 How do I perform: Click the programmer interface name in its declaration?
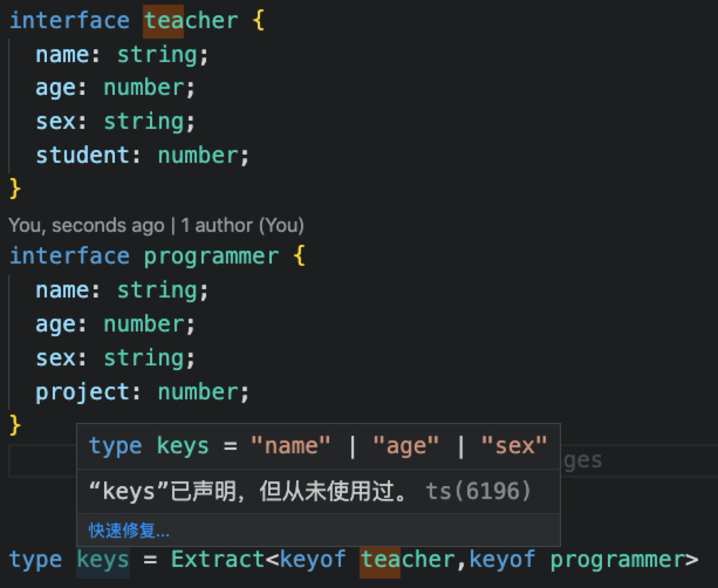click(211, 257)
